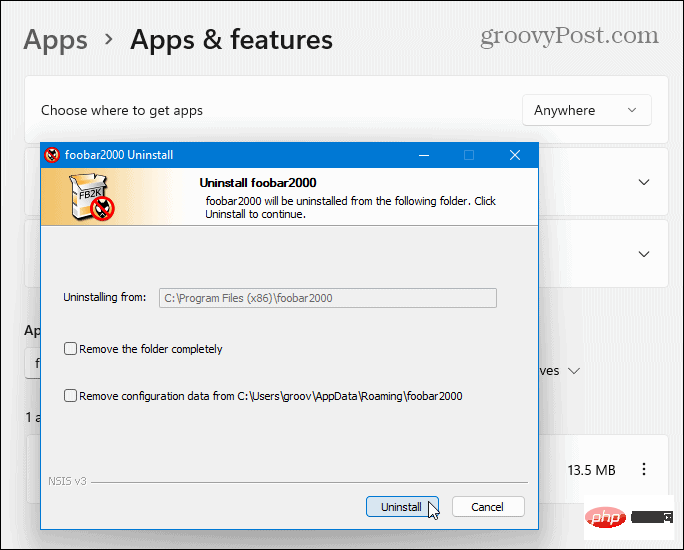Click the NSIS v3 label
Viewport: 684px width, 550px height.
coord(67,481)
